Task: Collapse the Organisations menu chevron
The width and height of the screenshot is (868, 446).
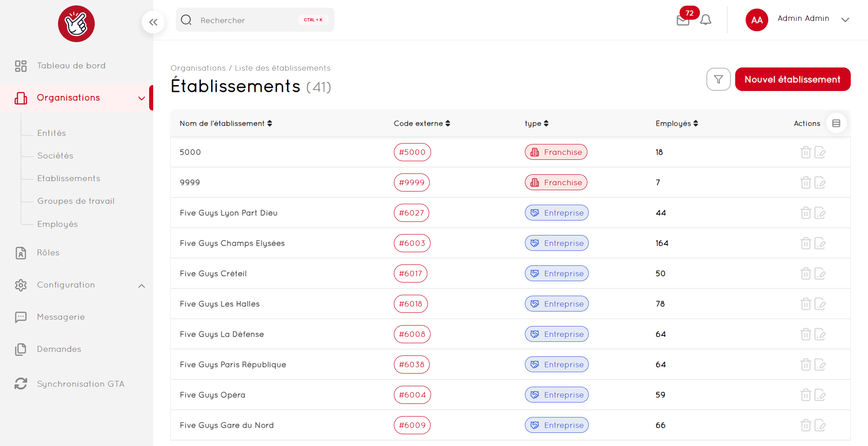Action: 141,98
